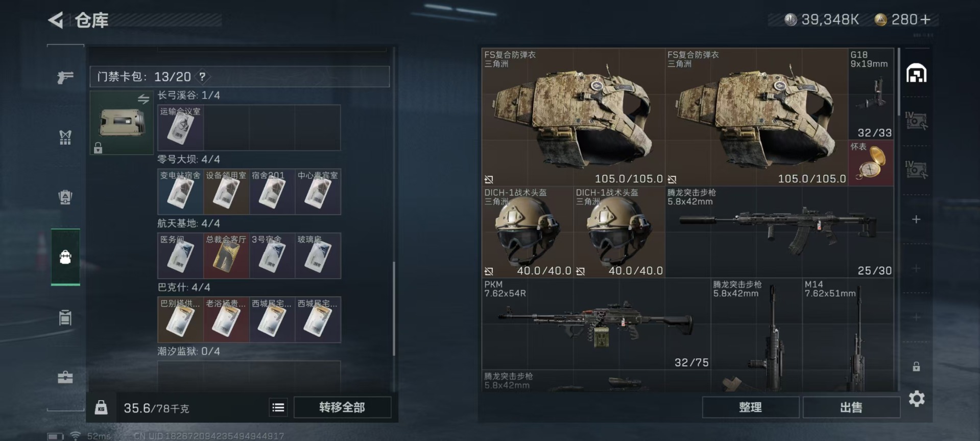
Task: Go back using the arrow beside 仓库
Action: 56,20
